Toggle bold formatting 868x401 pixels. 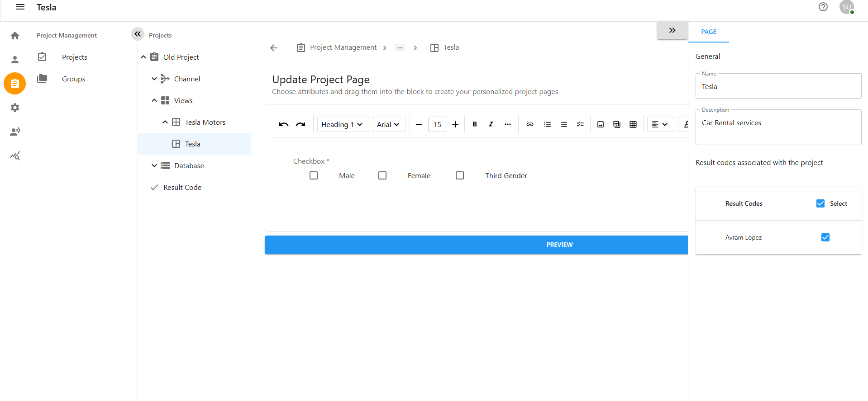tap(475, 124)
